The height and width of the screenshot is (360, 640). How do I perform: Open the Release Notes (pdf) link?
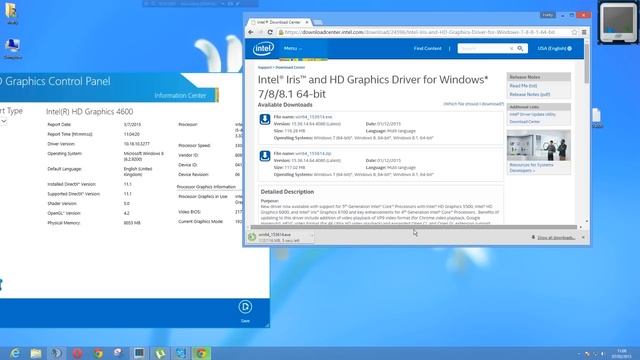point(529,94)
